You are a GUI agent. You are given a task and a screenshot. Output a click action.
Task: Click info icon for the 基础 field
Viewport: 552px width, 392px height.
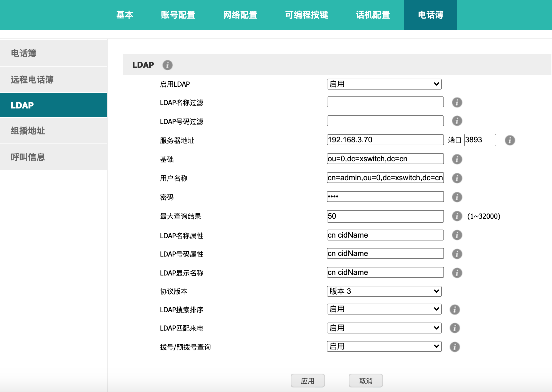click(457, 159)
